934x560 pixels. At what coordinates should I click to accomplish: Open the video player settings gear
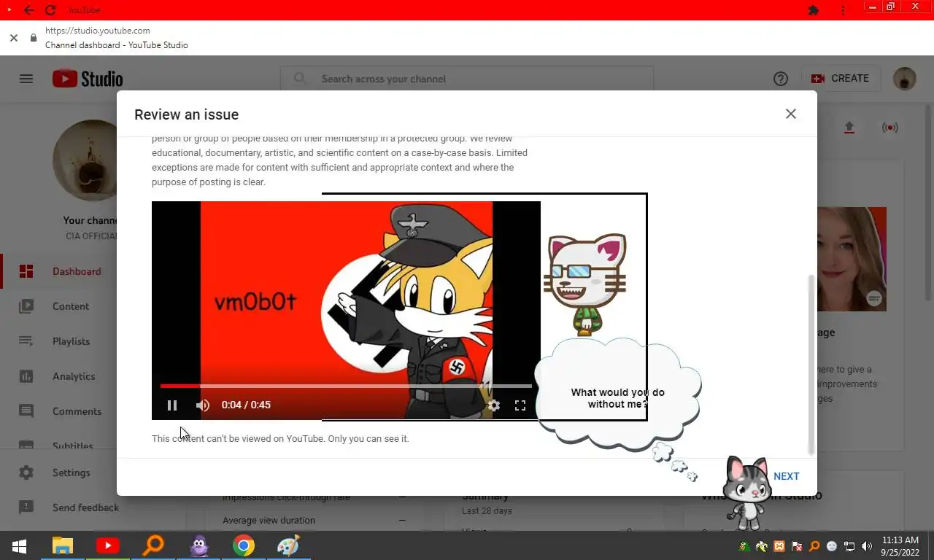(x=494, y=405)
